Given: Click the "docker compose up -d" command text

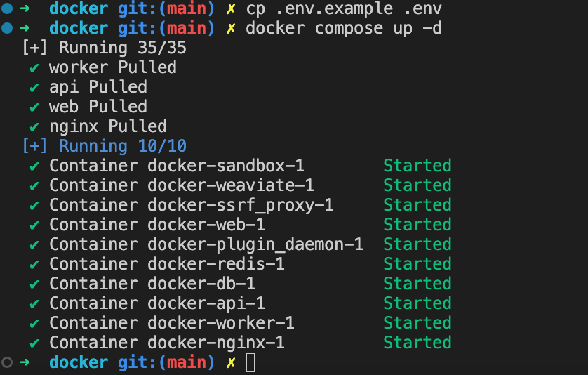Looking at the screenshot, I should point(344,29).
